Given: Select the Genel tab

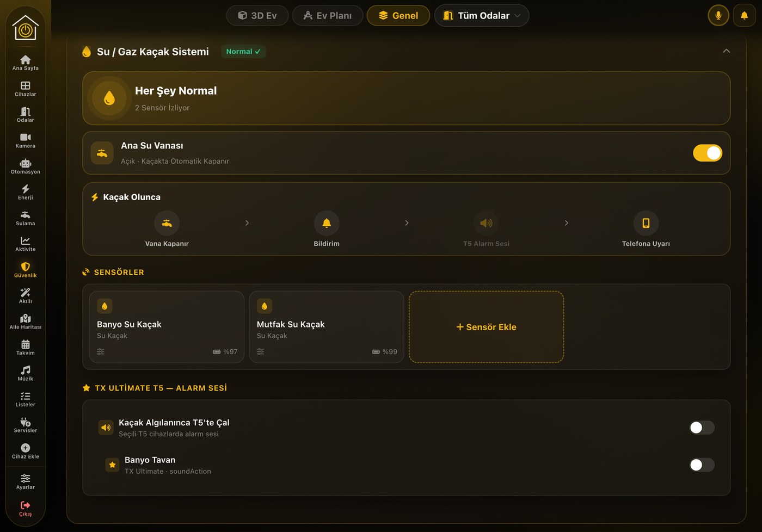Looking at the screenshot, I should tap(398, 15).
